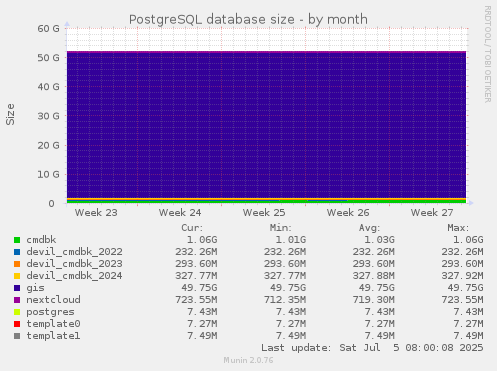Click the green cmdbk legend swatch
The height and width of the screenshot is (371, 497).
[17, 240]
